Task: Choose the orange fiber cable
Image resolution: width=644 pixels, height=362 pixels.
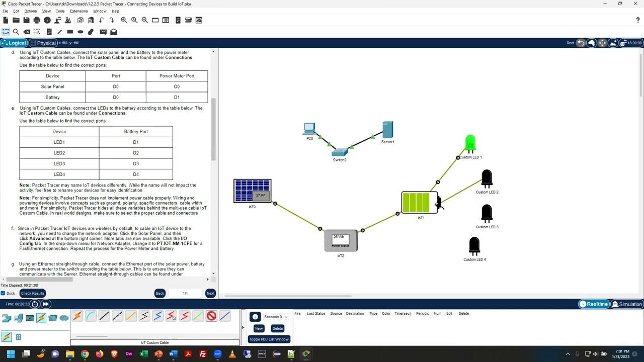Action: [x=131, y=316]
